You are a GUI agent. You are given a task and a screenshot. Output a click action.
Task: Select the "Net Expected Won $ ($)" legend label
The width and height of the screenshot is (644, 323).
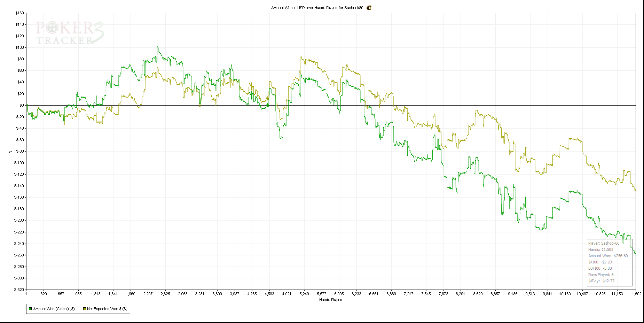(x=107, y=309)
